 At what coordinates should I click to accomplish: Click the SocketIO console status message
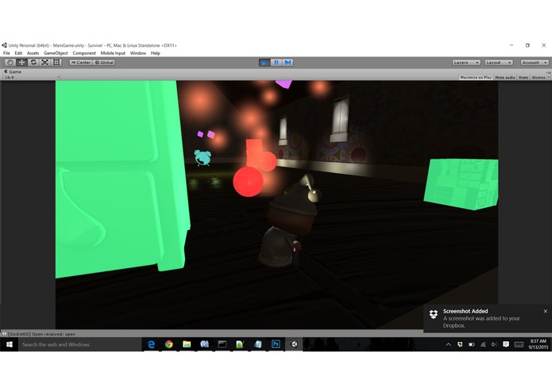(41, 334)
